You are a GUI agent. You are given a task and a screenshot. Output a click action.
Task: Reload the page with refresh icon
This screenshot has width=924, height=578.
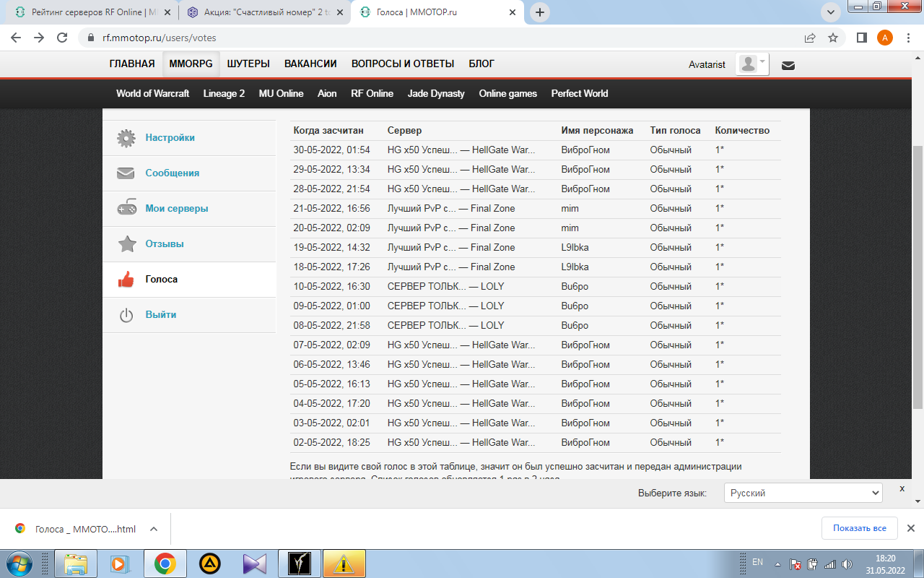[x=62, y=38]
